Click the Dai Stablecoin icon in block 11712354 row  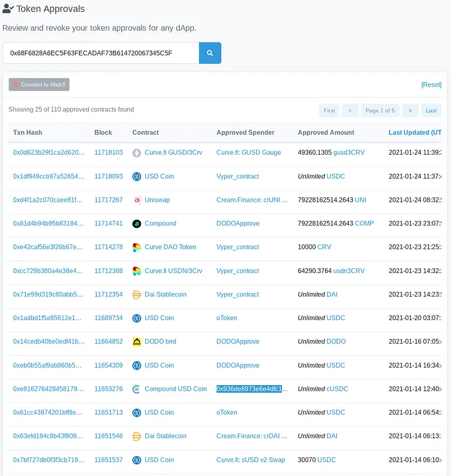coord(137,294)
